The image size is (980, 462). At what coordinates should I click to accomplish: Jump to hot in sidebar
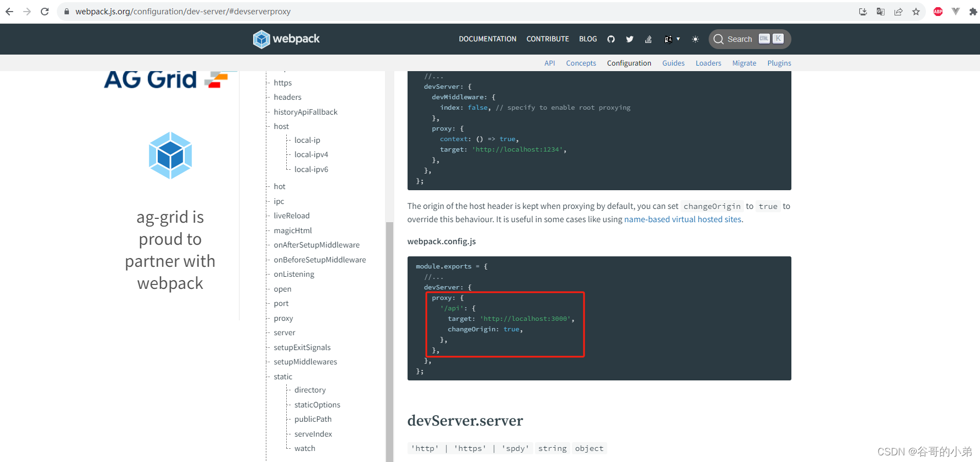[x=280, y=186]
